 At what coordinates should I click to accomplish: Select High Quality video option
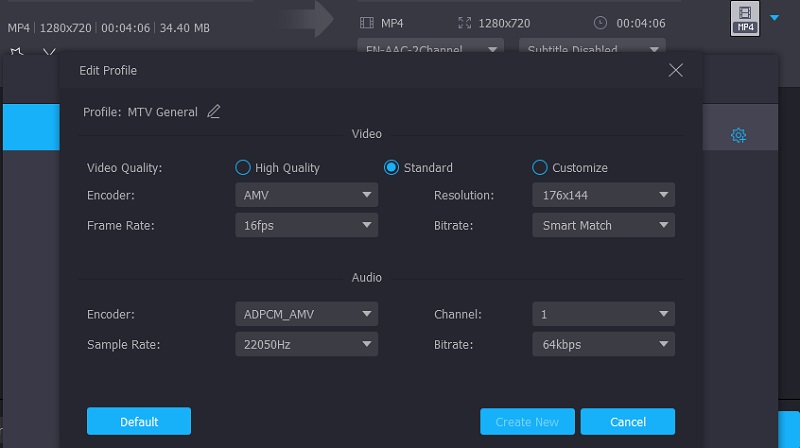click(x=242, y=168)
